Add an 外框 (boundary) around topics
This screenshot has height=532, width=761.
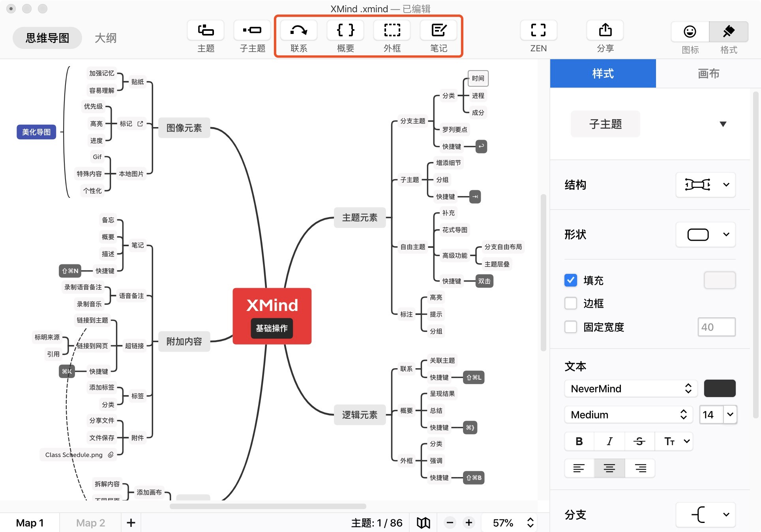392,36
